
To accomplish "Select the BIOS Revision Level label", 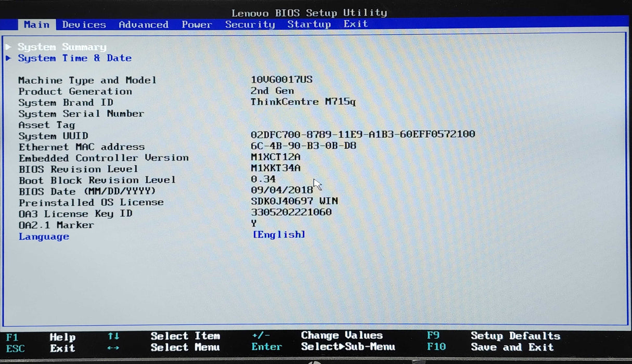I will coord(79,170).
